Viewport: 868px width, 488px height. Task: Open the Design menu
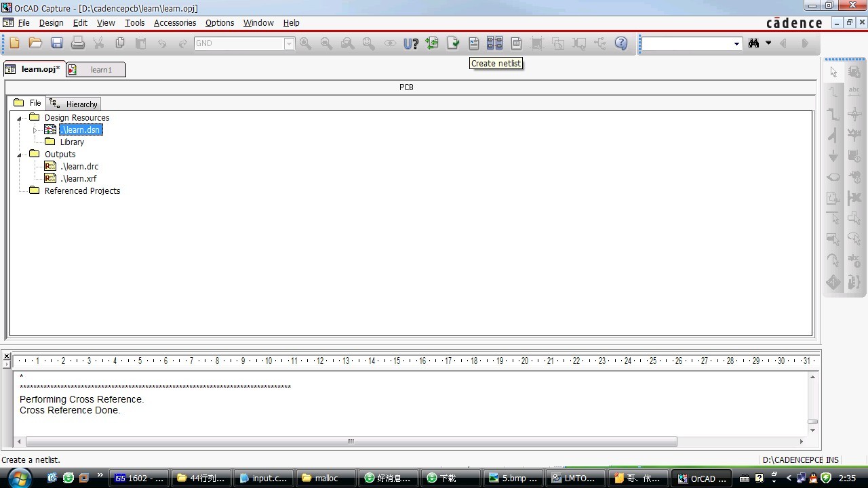coord(51,22)
